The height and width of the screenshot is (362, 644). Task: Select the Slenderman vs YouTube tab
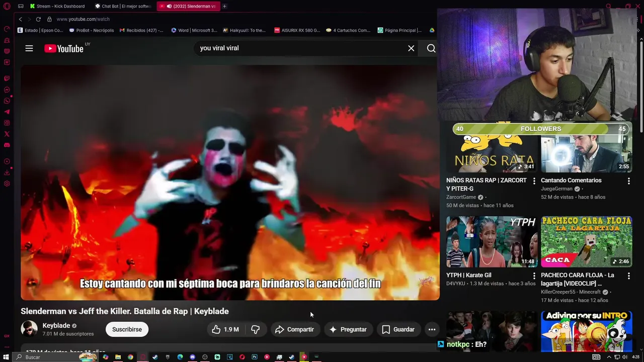(x=189, y=6)
